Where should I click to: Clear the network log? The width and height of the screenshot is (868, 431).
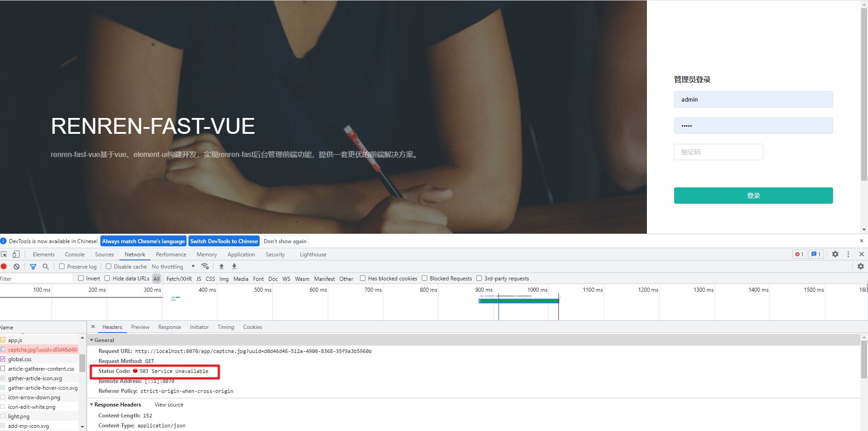[16, 267]
